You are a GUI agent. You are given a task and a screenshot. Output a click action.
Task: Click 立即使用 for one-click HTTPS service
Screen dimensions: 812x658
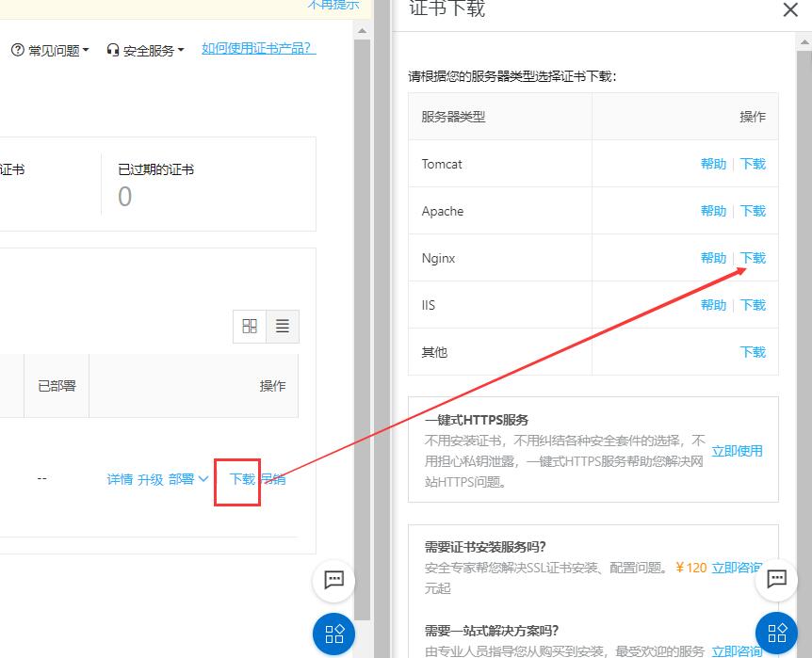click(737, 451)
